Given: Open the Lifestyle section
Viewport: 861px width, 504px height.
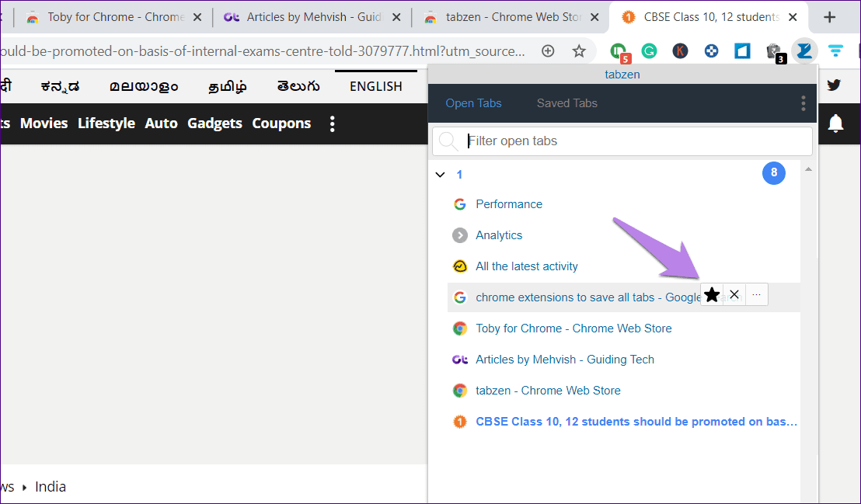Looking at the screenshot, I should point(106,123).
